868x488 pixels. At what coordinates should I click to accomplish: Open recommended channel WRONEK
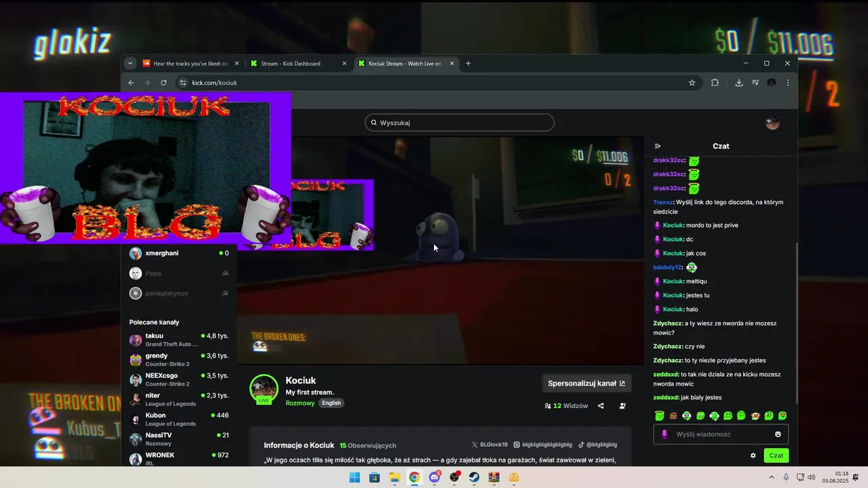point(179,458)
